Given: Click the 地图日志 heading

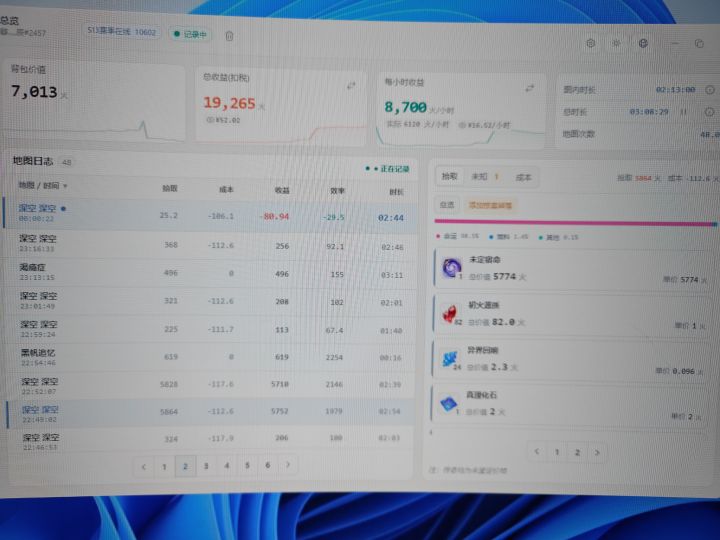Looking at the screenshot, I should 32,161.
